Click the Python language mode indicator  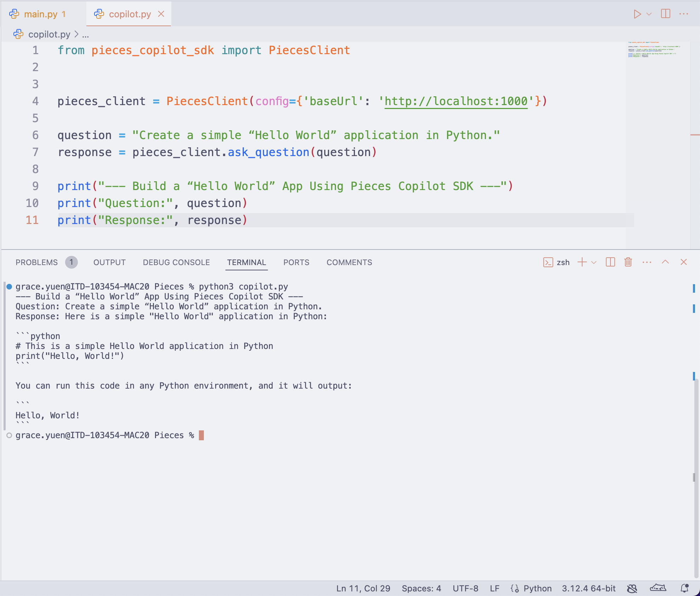(x=537, y=588)
